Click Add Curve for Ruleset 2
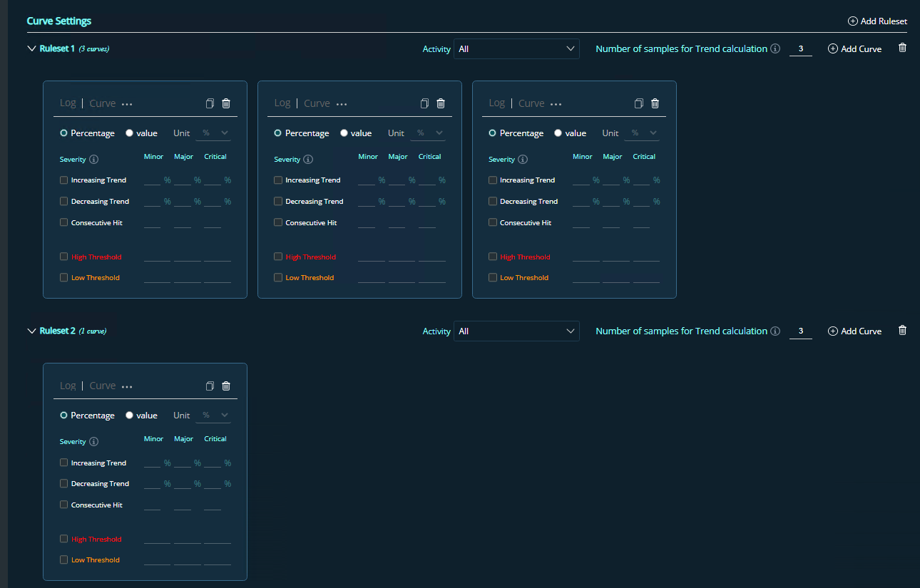The height and width of the screenshot is (588, 920). click(x=854, y=331)
